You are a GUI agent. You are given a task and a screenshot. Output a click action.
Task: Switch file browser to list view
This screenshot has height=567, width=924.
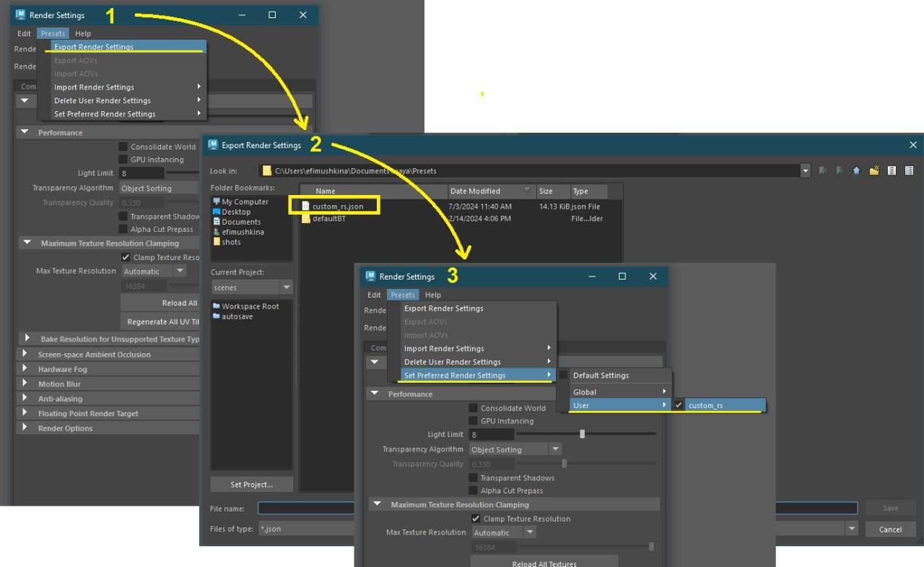click(892, 170)
